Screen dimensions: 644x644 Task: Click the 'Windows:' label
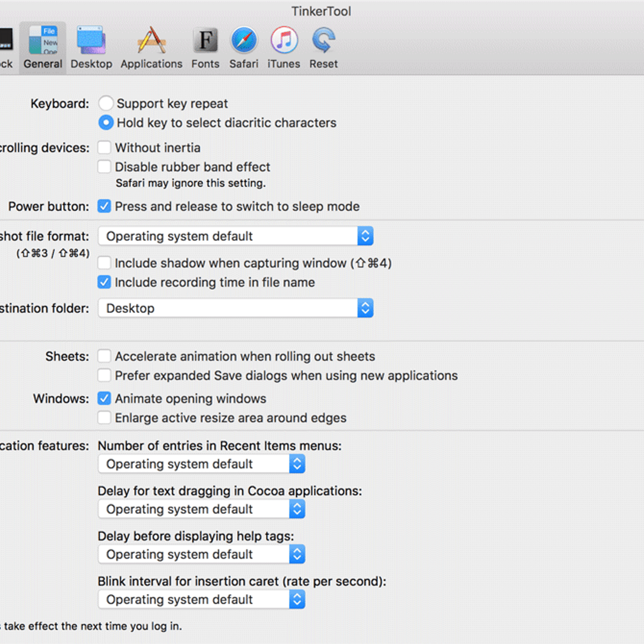click(x=61, y=399)
